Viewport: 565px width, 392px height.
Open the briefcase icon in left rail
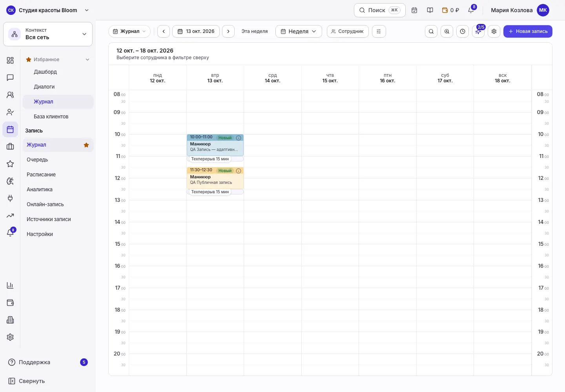10,147
